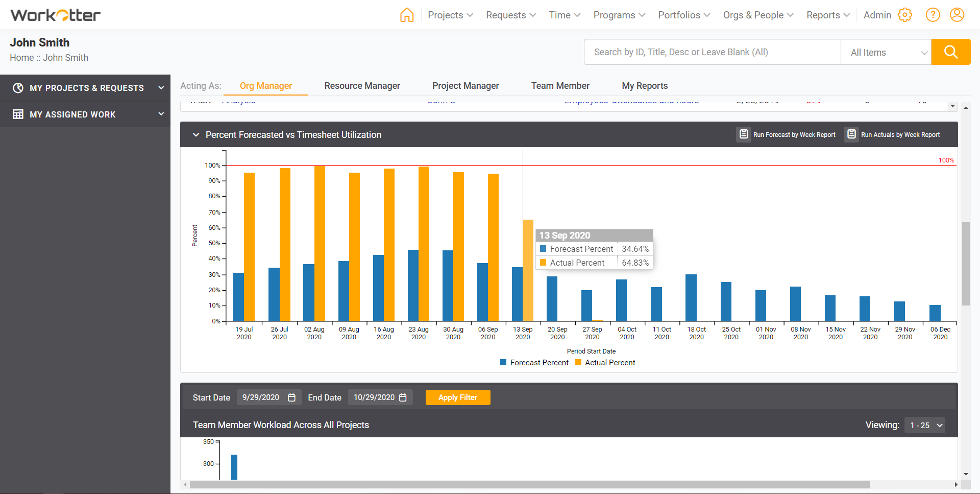The image size is (980, 494).
Task: Open End Date calendar picker icon
Action: 403,397
